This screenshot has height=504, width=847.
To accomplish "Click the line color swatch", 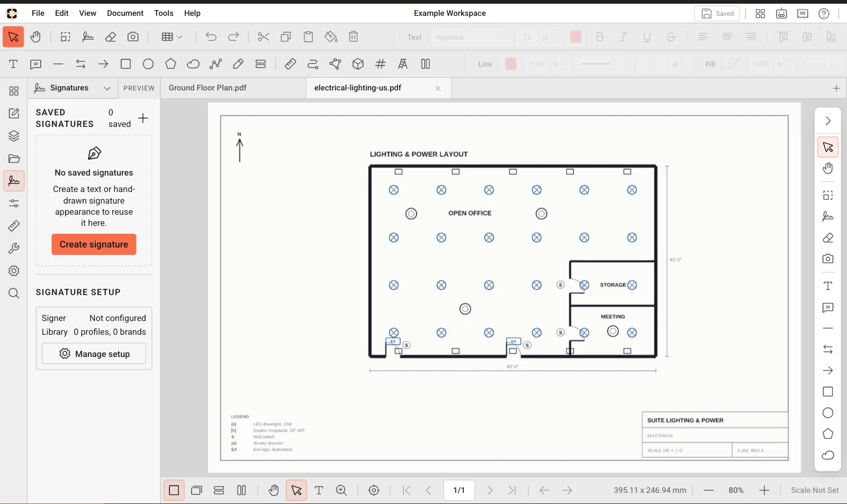I will pyautogui.click(x=511, y=64).
